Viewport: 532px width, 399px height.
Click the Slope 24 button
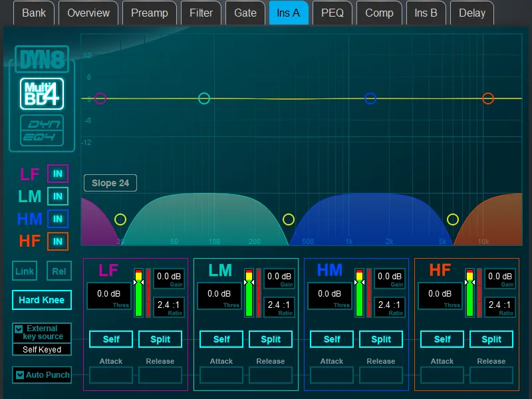[110, 184]
